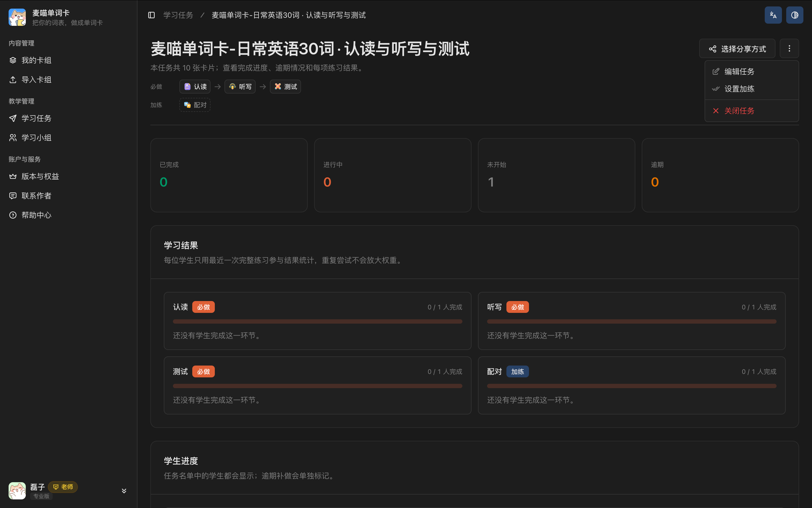Click the 配对 extra practice chip
The width and height of the screenshot is (812, 508).
pos(195,105)
